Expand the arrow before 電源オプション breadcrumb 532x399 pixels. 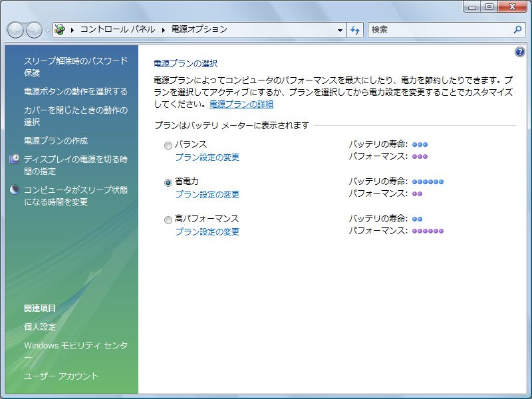click(x=164, y=30)
